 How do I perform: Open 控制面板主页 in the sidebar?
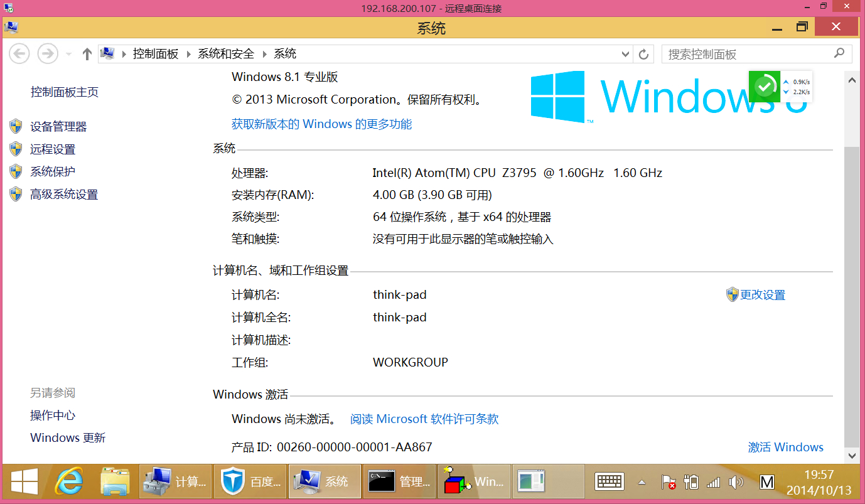(x=65, y=92)
